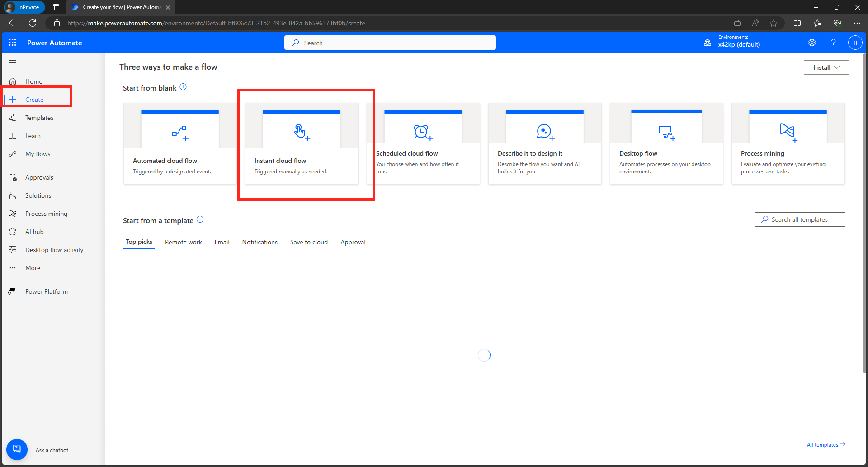Open Settings gear icon in header
This screenshot has width=868, height=467.
point(812,43)
